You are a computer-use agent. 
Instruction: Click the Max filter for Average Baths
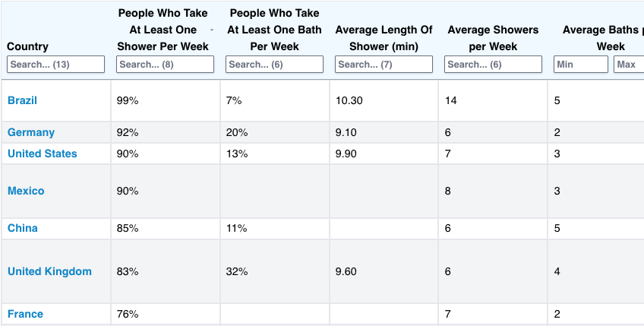coord(630,65)
